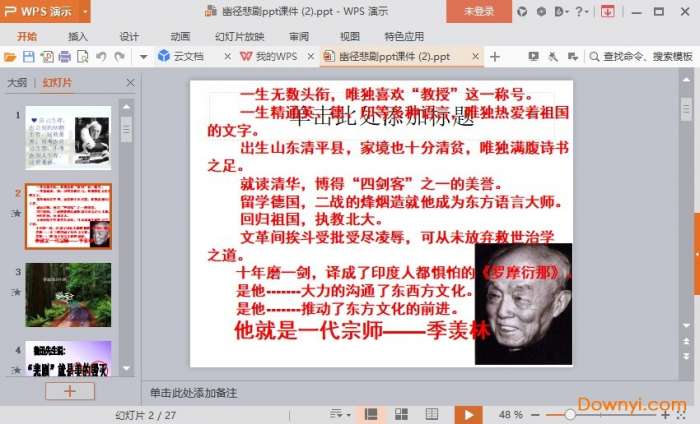Add a new slide with the plus button

click(x=70, y=391)
